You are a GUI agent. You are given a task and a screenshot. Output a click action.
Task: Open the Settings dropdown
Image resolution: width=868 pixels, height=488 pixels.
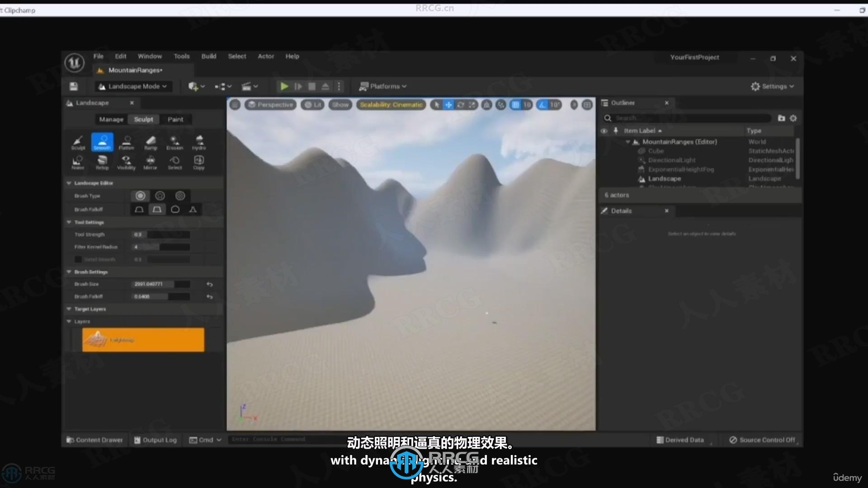[x=772, y=86]
